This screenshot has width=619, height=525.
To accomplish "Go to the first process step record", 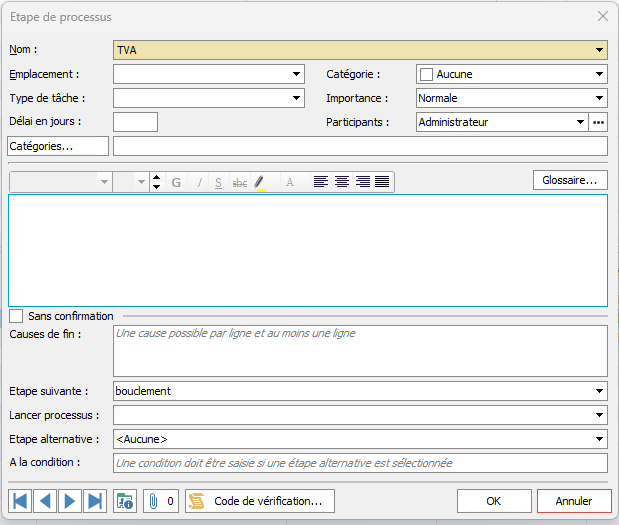I will point(20,501).
